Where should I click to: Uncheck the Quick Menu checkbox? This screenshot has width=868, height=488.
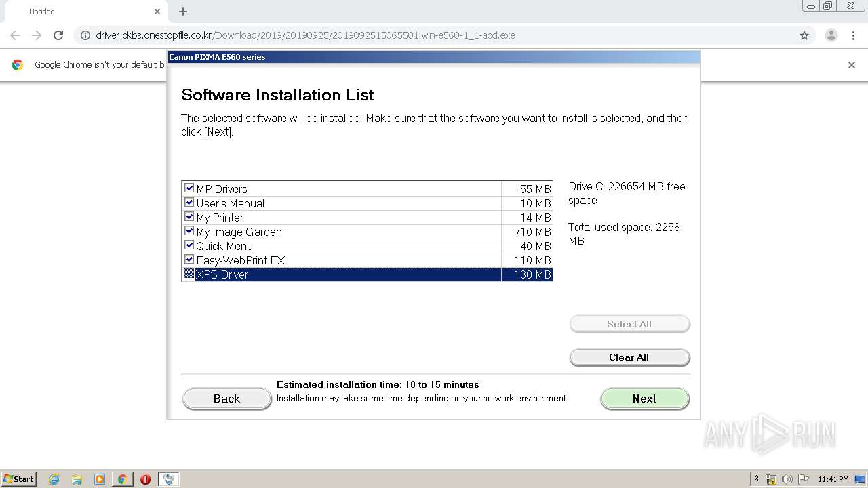tap(189, 245)
